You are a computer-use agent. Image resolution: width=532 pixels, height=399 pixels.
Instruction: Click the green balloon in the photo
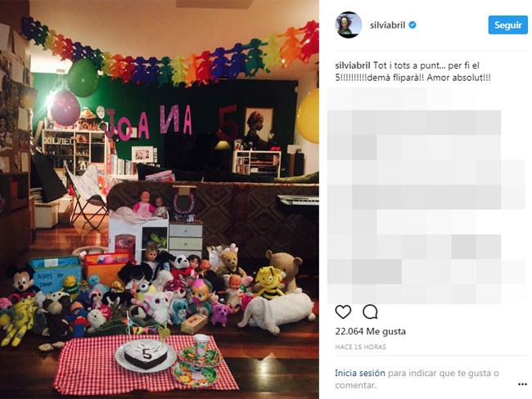pyautogui.click(x=83, y=78)
